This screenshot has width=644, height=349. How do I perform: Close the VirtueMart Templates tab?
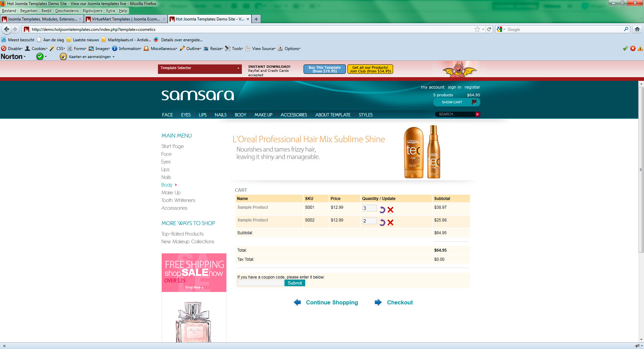[x=164, y=19]
